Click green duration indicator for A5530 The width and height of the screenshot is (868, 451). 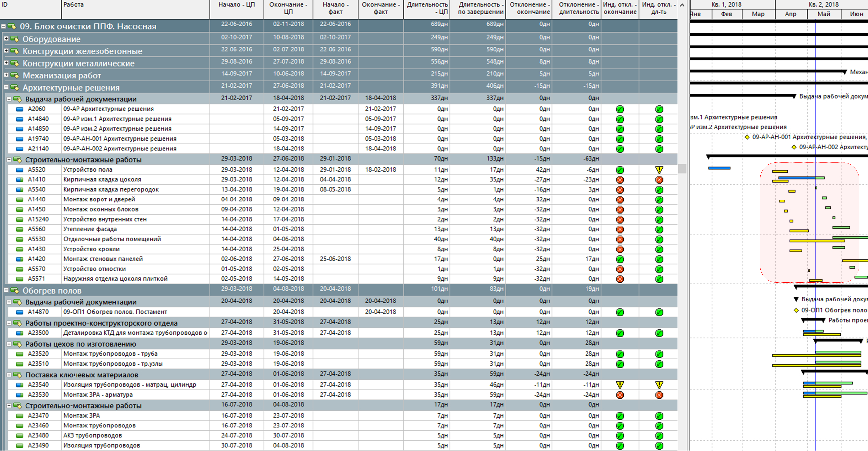tap(659, 239)
